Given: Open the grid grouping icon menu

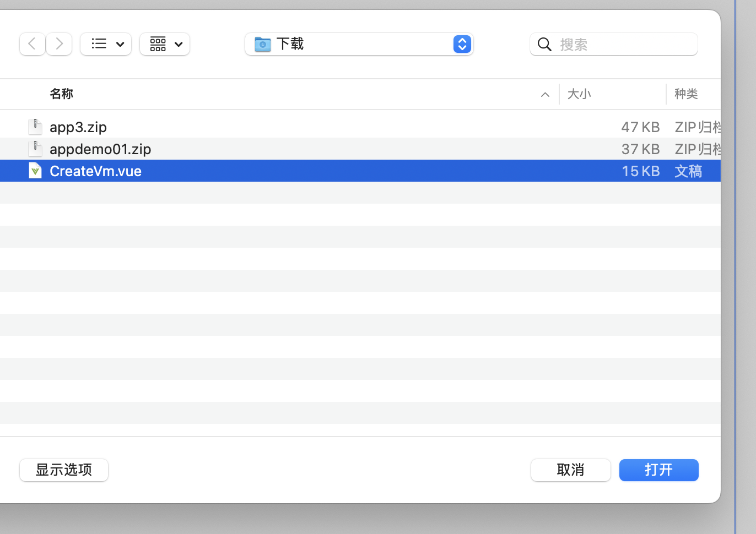Looking at the screenshot, I should (x=158, y=44).
